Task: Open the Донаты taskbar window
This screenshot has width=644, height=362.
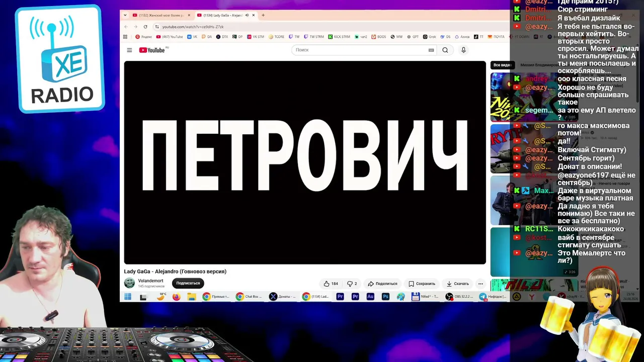Action: 282,297
